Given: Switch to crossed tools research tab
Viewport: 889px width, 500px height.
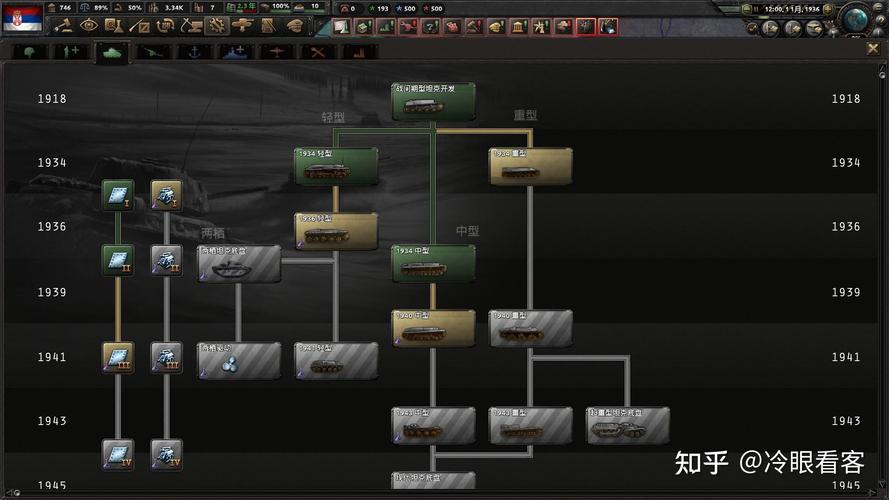Looking at the screenshot, I should point(318,52).
